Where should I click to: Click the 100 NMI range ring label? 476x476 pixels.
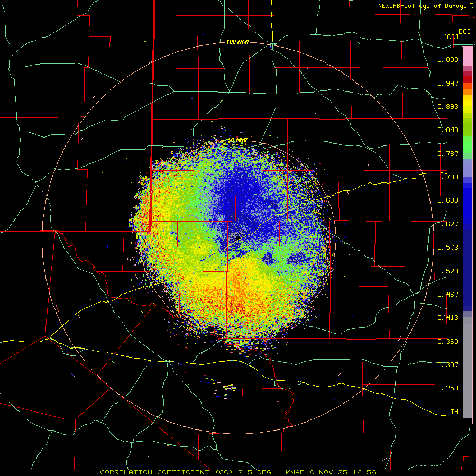point(237,42)
